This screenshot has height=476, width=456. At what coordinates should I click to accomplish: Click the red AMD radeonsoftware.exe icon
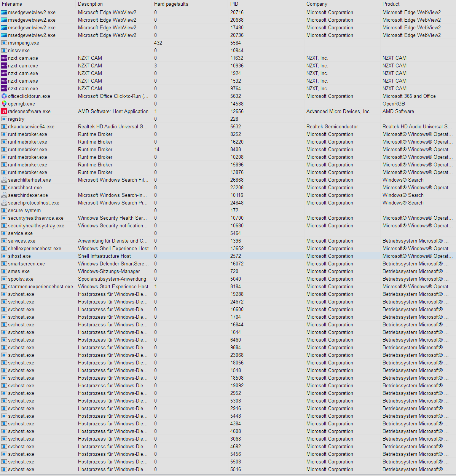[x=4, y=111]
